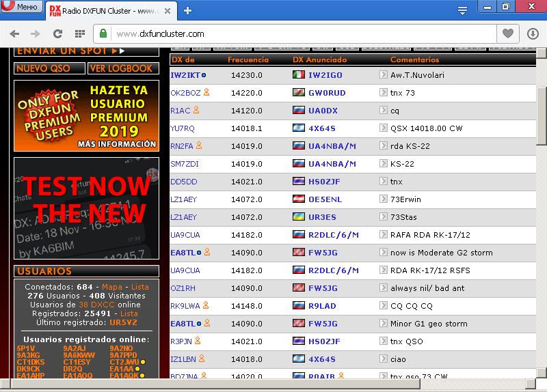
Task: Open online user 5P1V link
Action: point(26,348)
